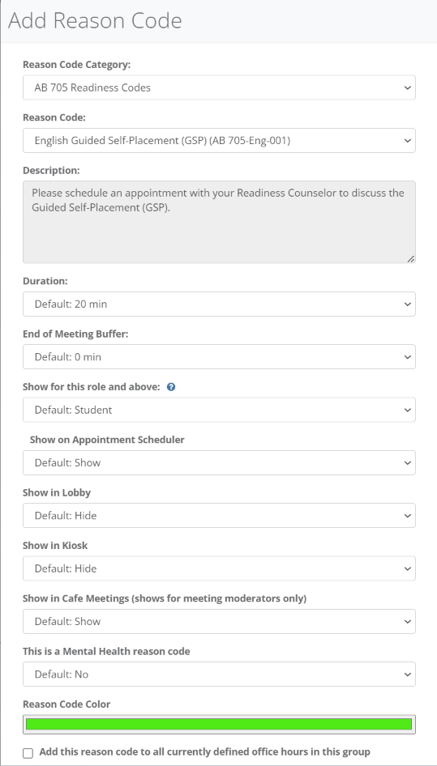Click the chevron of Mental Health select
Viewport: 437px width, 766px height.
point(407,674)
